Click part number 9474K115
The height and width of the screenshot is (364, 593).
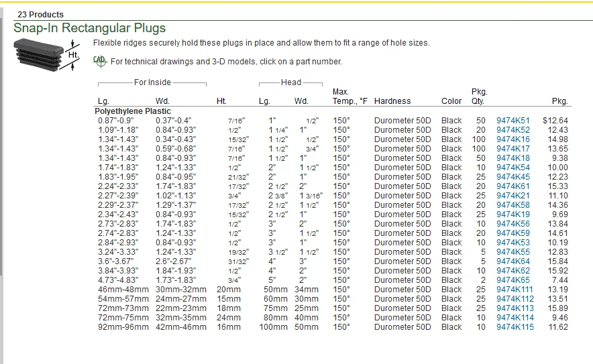[515, 327]
